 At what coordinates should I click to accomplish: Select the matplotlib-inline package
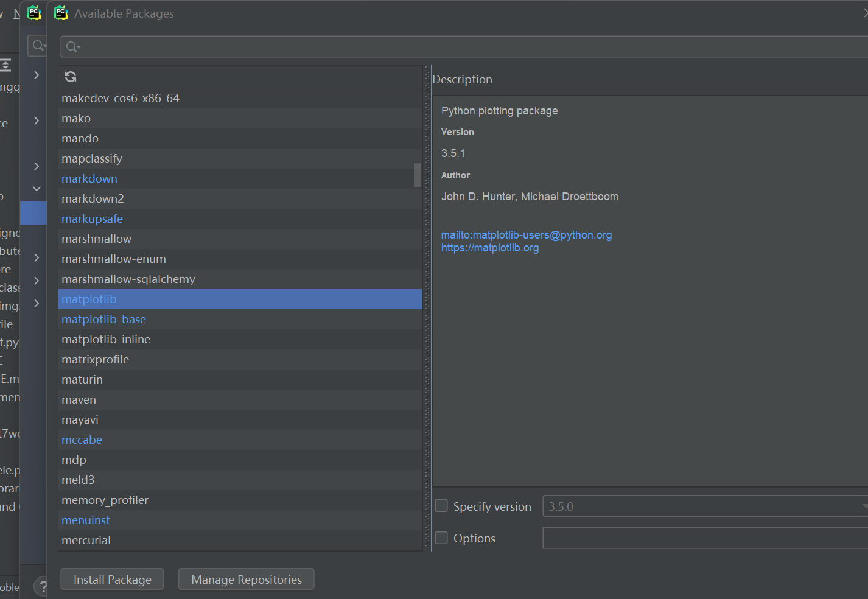[240, 339]
